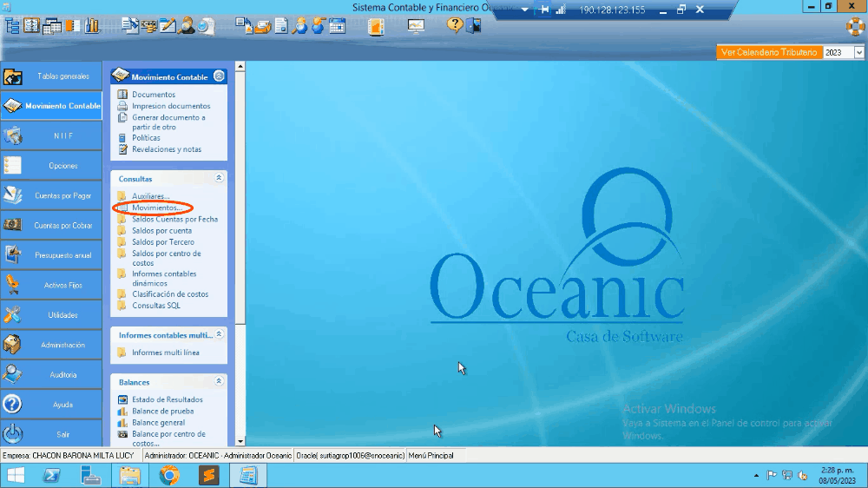Collapse the Balances section

220,381
